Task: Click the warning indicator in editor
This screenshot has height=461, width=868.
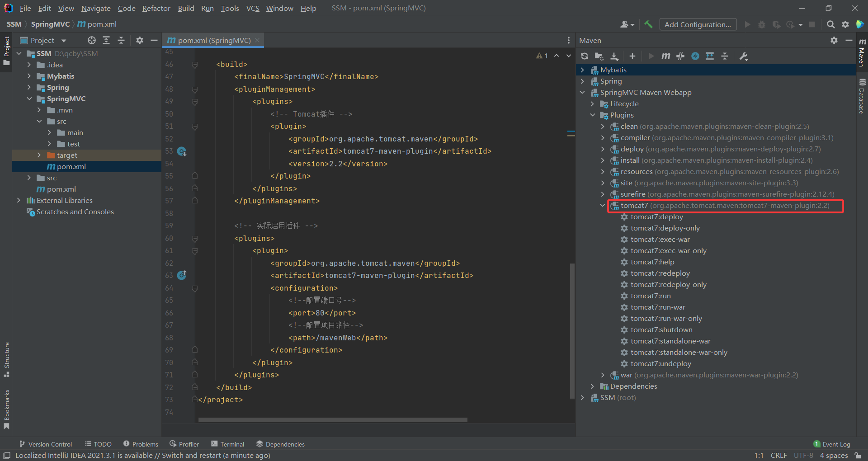Action: pyautogui.click(x=542, y=56)
